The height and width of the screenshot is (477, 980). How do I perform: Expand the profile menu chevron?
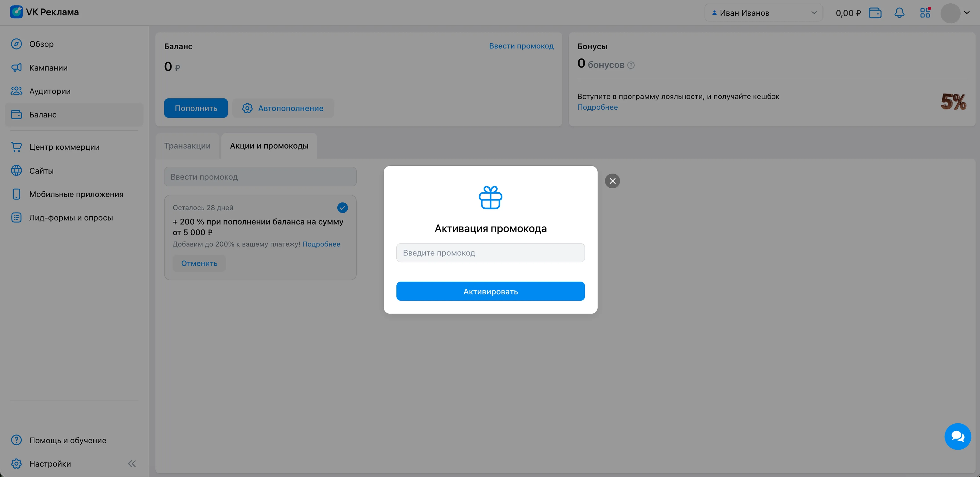[967, 13]
